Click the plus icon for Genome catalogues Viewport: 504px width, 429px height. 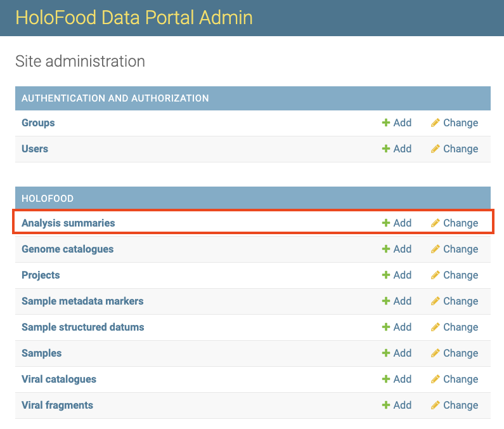click(385, 249)
